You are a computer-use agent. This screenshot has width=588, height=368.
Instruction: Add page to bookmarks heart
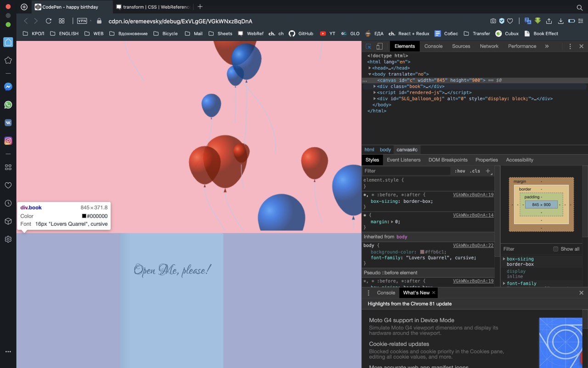(510, 21)
